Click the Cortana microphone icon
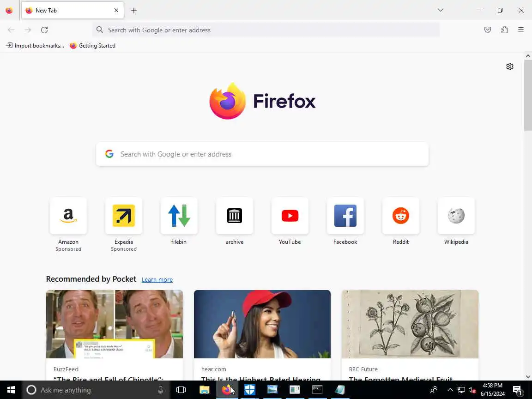The height and width of the screenshot is (399, 532). click(161, 390)
